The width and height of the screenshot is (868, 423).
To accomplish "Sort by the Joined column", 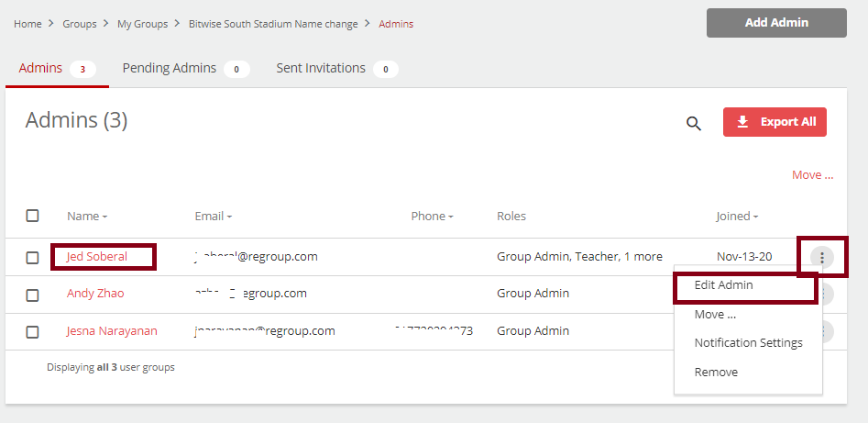I will (x=737, y=217).
